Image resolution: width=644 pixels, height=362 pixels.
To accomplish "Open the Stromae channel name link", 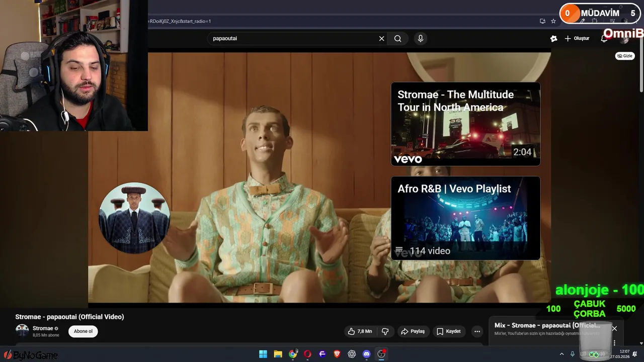I will (x=43, y=328).
